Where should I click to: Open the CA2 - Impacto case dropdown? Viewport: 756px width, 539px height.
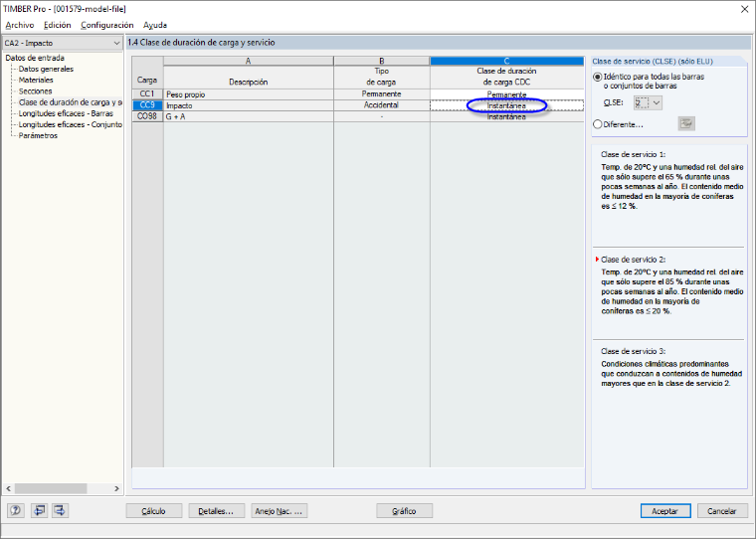(x=62, y=43)
